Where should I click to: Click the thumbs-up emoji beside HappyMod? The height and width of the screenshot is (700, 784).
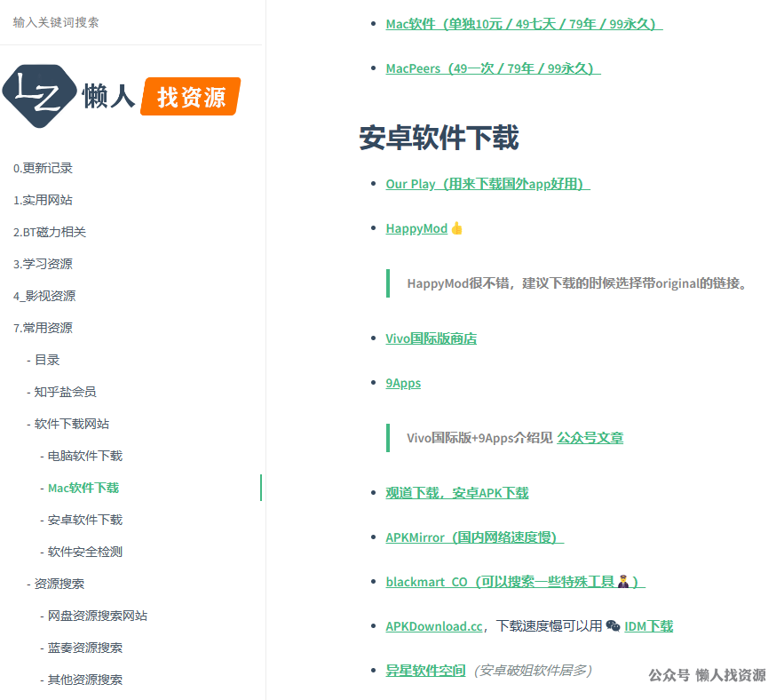[456, 228]
